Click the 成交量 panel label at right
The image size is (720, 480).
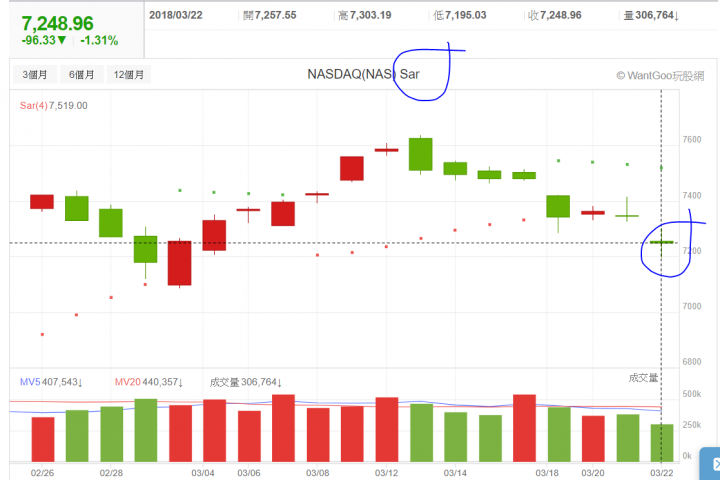point(643,378)
